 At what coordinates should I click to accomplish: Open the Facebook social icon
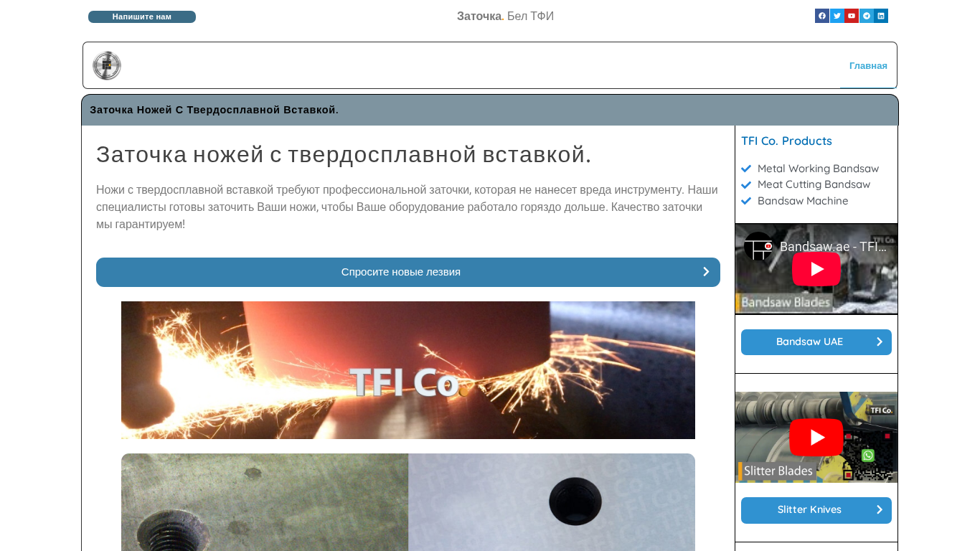822,16
